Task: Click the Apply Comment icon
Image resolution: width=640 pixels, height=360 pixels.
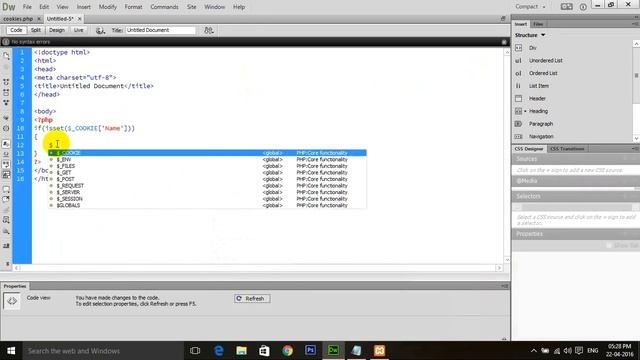Action: tap(6, 189)
